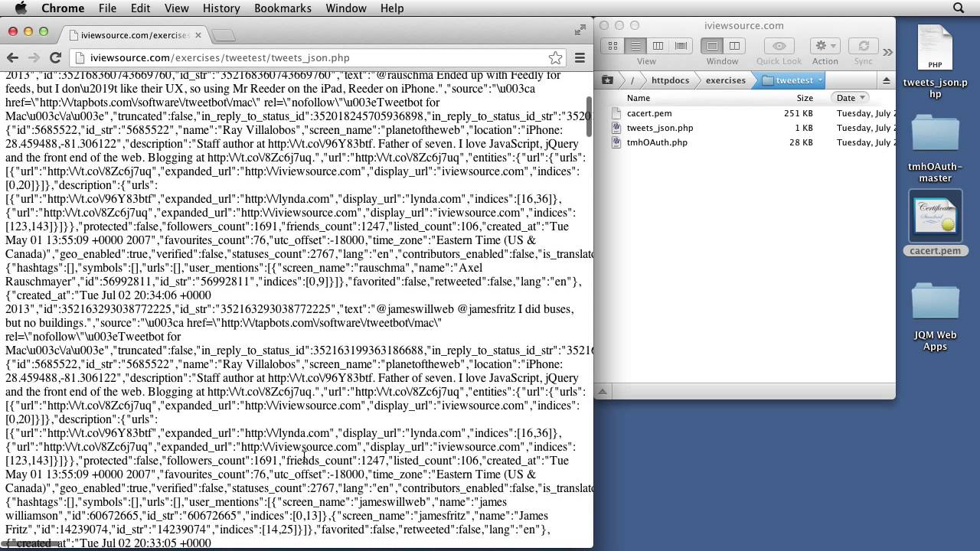Go to httpdocs in path bar
Viewport: 980px width, 551px height.
click(x=670, y=80)
